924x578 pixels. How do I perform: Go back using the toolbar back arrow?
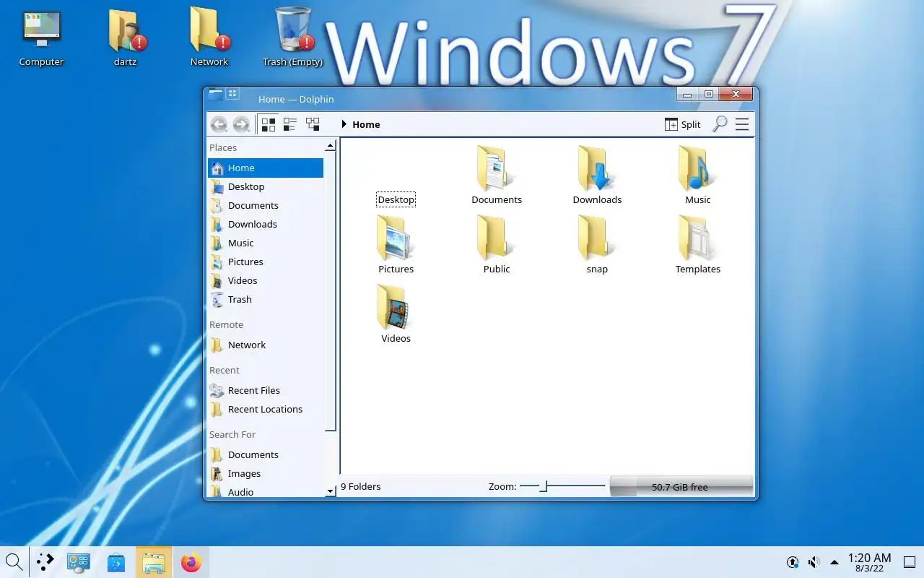pyautogui.click(x=219, y=124)
